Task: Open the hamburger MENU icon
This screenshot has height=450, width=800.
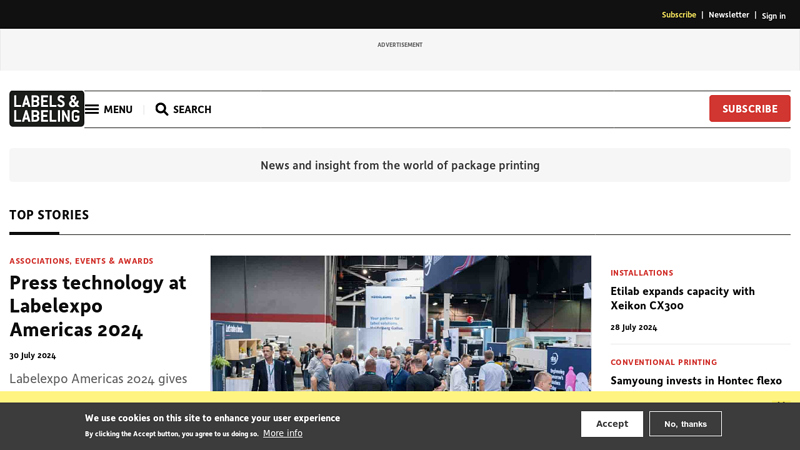Action: [x=92, y=109]
